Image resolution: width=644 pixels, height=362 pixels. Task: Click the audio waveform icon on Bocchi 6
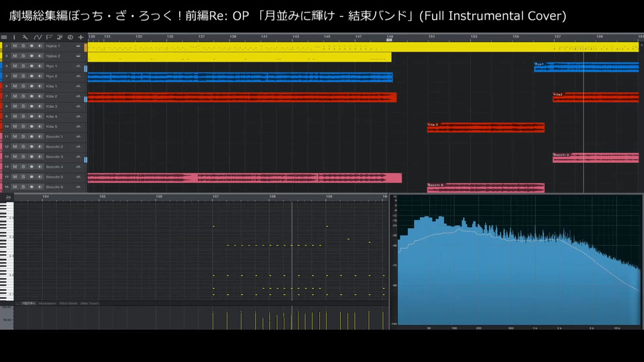click(x=78, y=187)
